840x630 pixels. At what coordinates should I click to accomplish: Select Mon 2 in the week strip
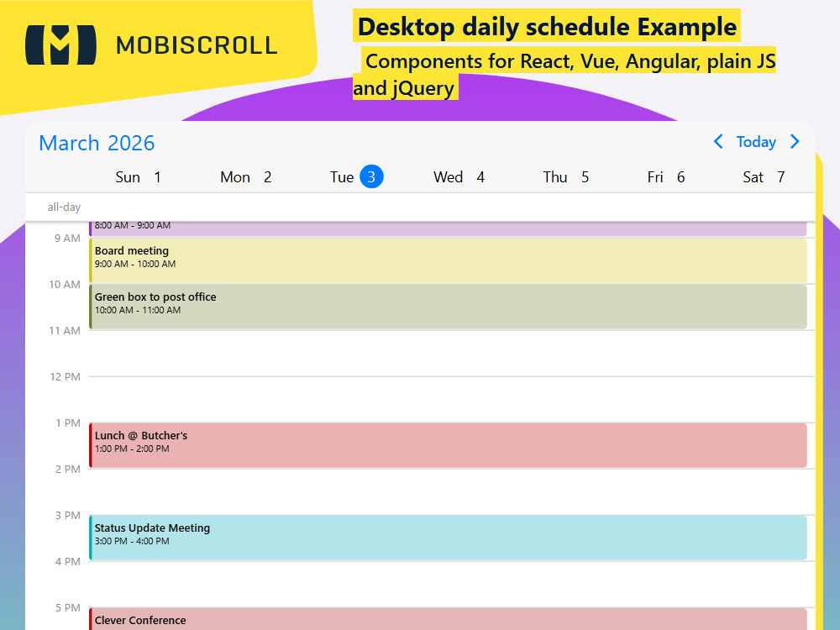pyautogui.click(x=245, y=177)
